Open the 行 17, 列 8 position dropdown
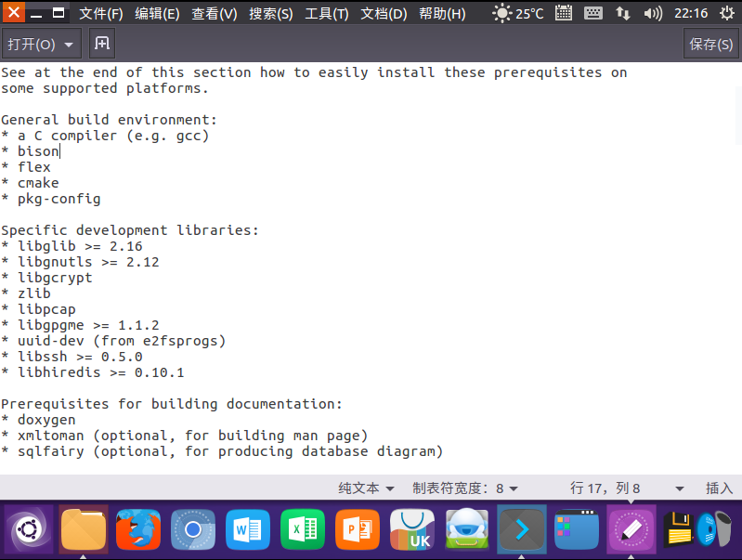Screen dimensions: 742x560 click(x=627, y=488)
